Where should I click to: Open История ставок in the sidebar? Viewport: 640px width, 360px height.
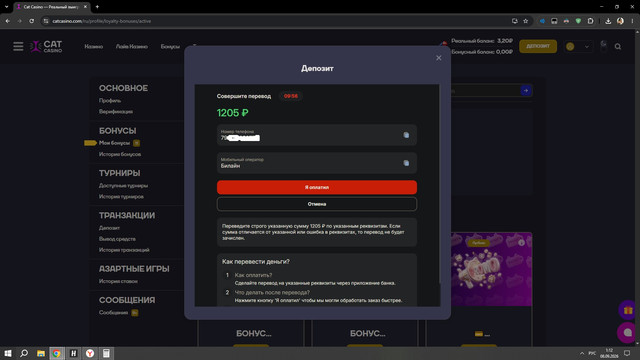[118, 281]
